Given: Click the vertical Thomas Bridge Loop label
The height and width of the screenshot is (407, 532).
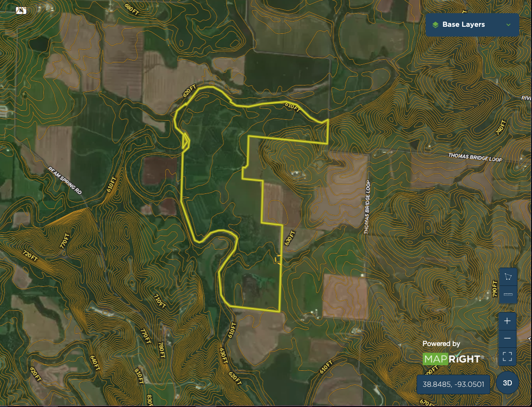Looking at the screenshot, I should 367,207.
